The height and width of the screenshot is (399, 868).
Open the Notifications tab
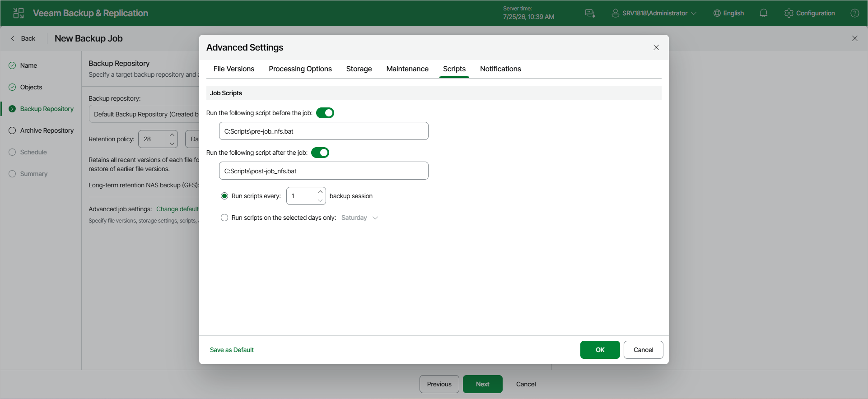click(x=500, y=69)
